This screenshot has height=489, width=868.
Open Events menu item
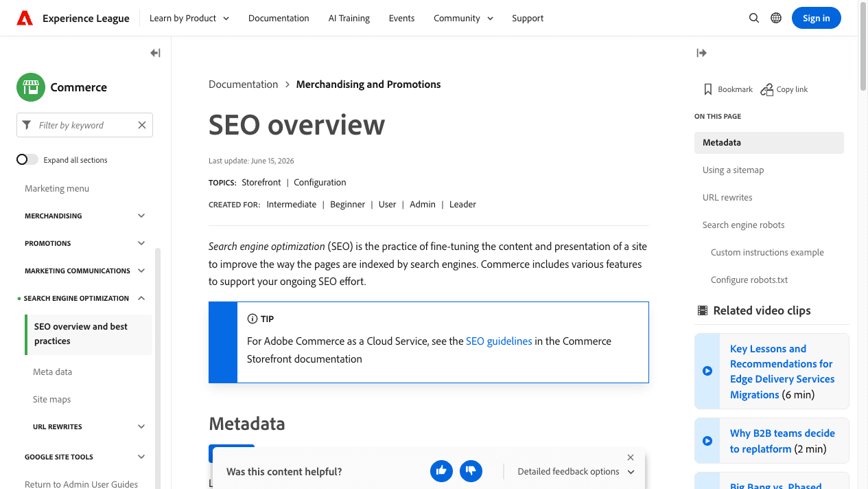401,18
